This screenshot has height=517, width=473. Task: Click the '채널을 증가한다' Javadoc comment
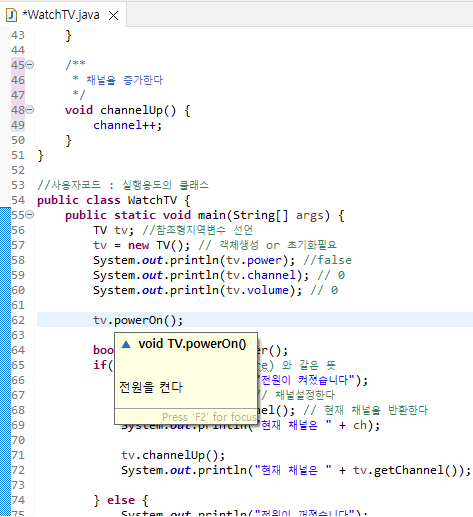coord(125,80)
